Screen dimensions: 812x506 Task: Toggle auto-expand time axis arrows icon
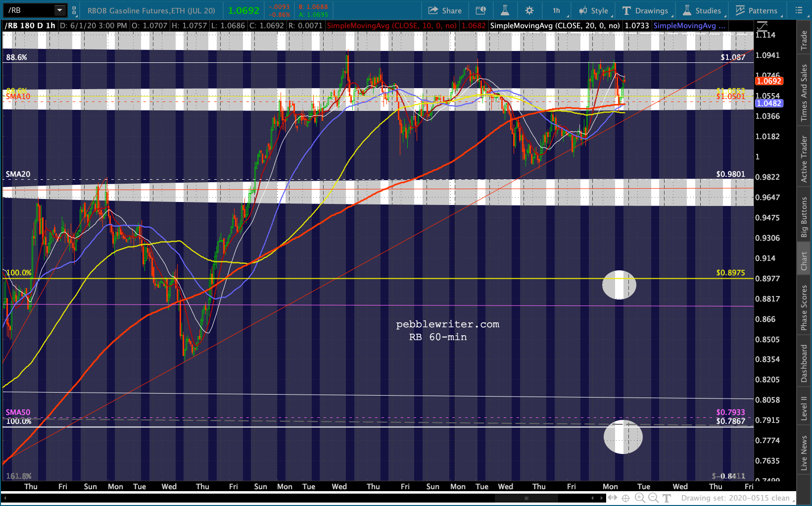pos(613,498)
